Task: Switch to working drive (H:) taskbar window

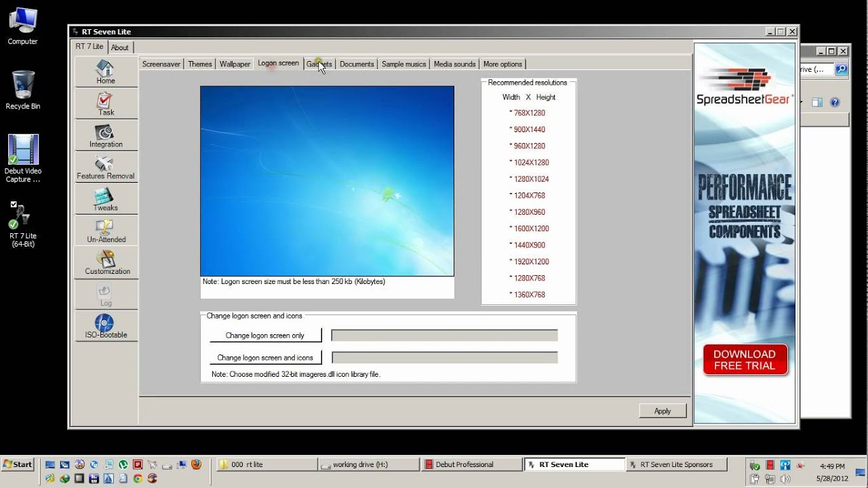Action: click(x=368, y=464)
